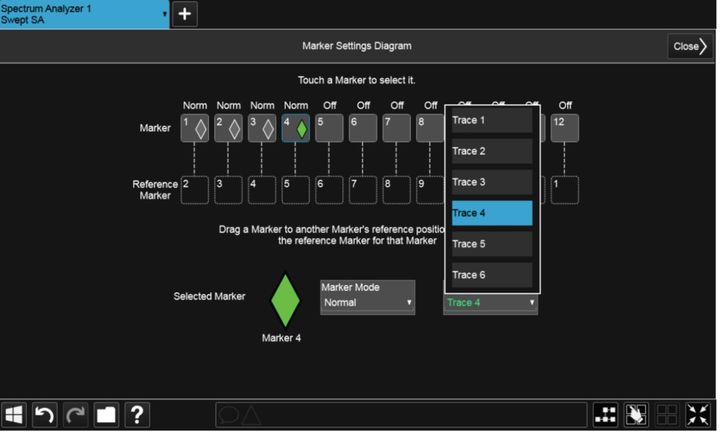
Task: Choose highlighted Trace 4 from the list
Action: click(492, 213)
